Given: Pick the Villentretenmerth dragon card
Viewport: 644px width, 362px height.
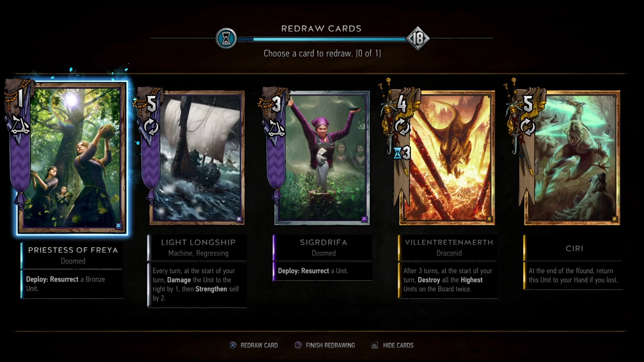Looking at the screenshot, I should pyautogui.click(x=447, y=158).
